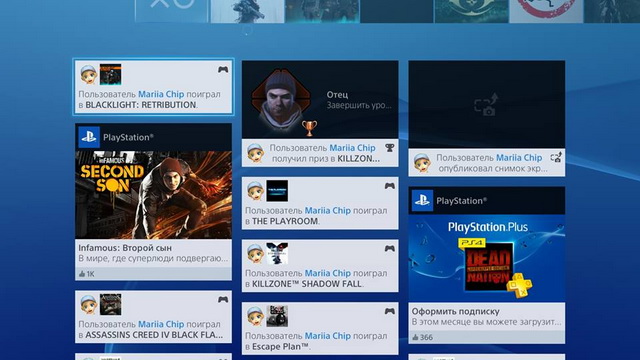Click Mariia Chip link on the prize card
The height and width of the screenshot is (360, 640).
352,148
